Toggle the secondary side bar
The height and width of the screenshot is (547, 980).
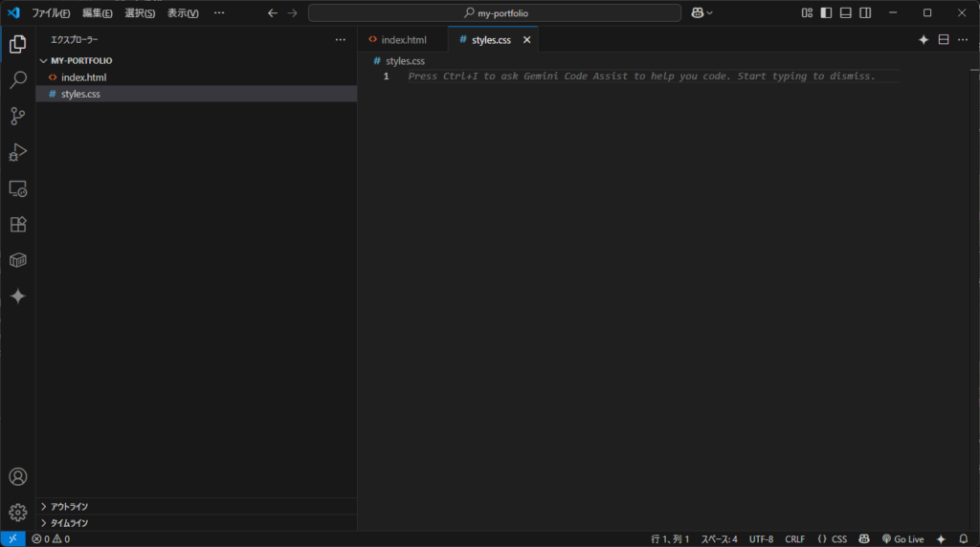pyautogui.click(x=865, y=12)
